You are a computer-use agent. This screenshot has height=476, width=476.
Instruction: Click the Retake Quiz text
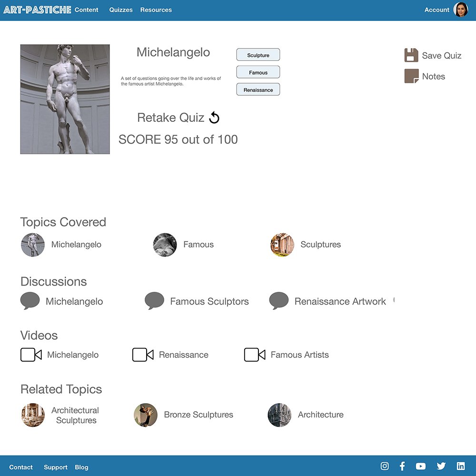[170, 118]
